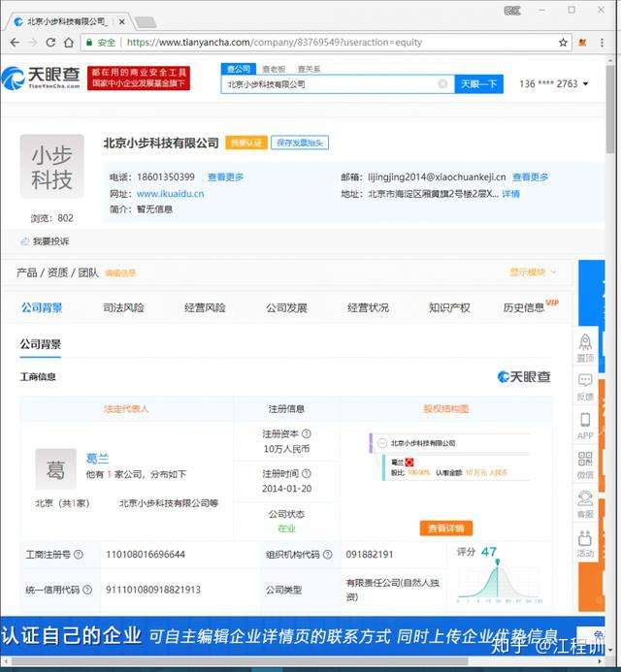The image size is (621, 672).
Task: Click 保存发票抬头 button
Action: click(x=300, y=143)
